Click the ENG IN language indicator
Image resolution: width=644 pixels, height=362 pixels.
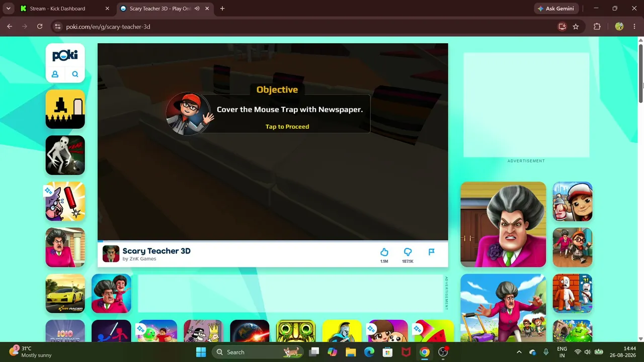click(x=562, y=352)
